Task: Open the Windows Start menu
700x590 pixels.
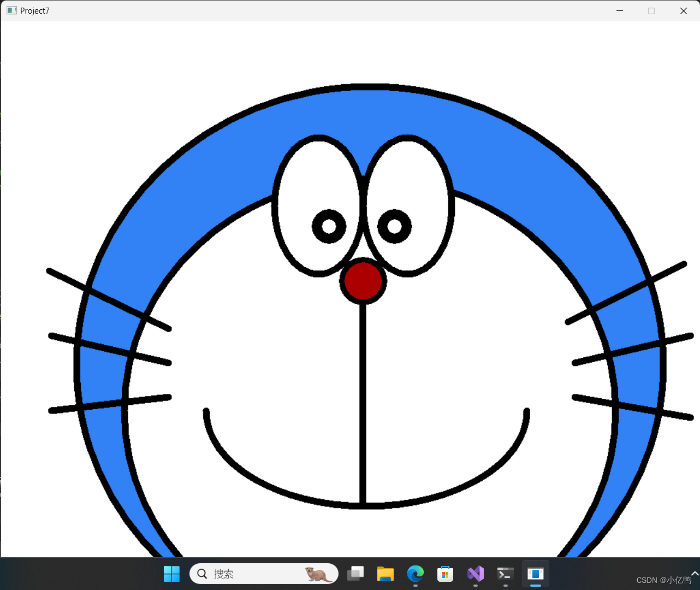Action: 171,574
